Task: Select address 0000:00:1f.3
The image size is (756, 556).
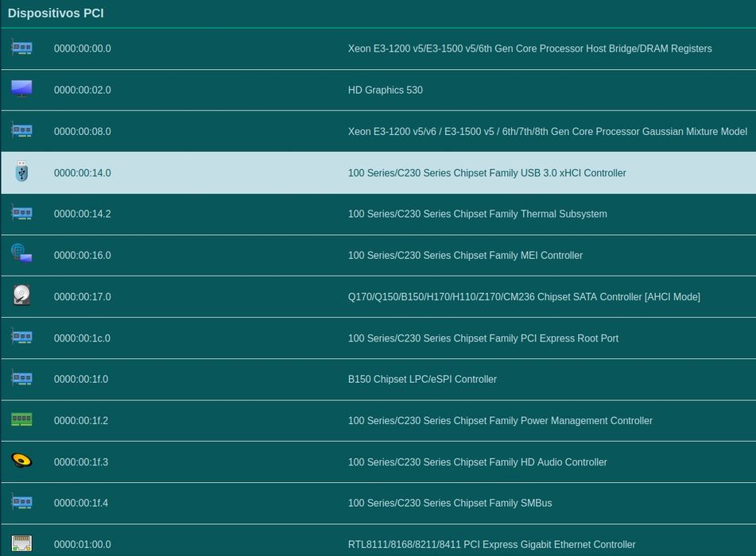Action: 81,462
